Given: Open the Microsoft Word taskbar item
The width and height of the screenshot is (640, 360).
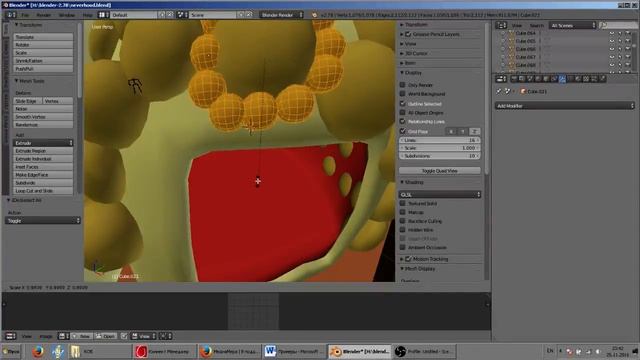Looking at the screenshot, I should tap(293, 351).
